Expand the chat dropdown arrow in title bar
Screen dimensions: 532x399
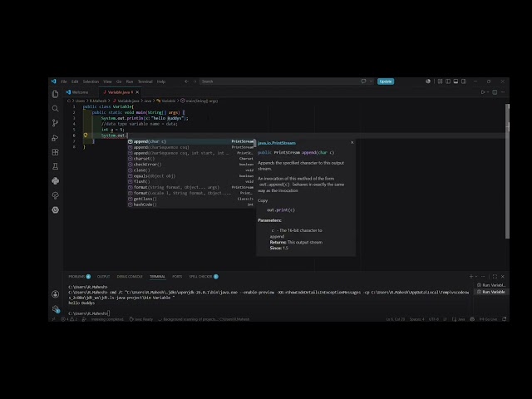371,81
